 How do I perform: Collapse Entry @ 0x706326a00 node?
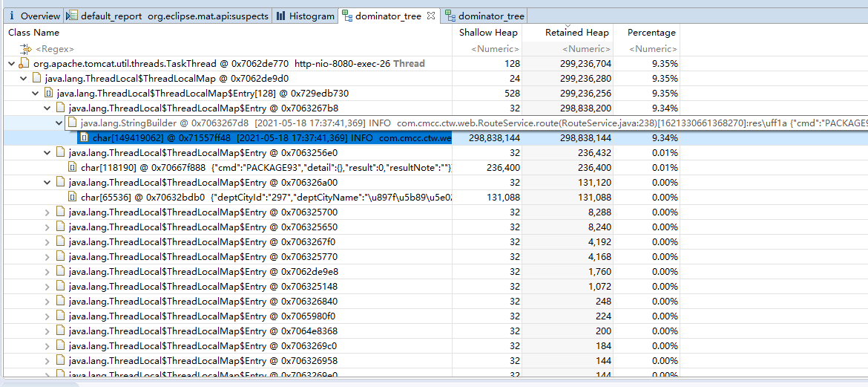click(47, 183)
